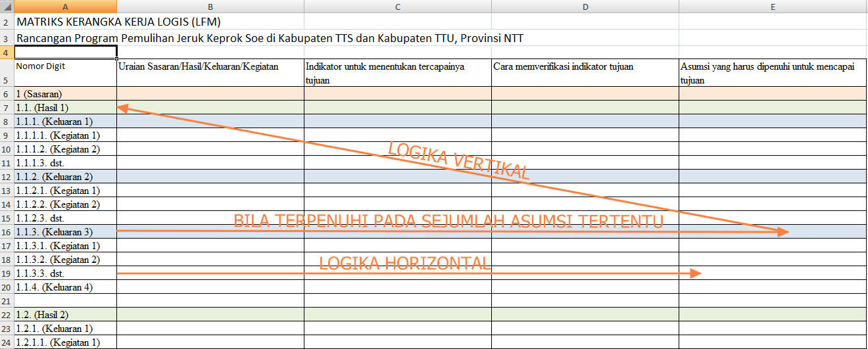The image size is (868, 349).
Task: Select the 'Uraian Sasaran/Hasil/Keluaran/Kegiatan' header cell
Action: click(x=210, y=73)
